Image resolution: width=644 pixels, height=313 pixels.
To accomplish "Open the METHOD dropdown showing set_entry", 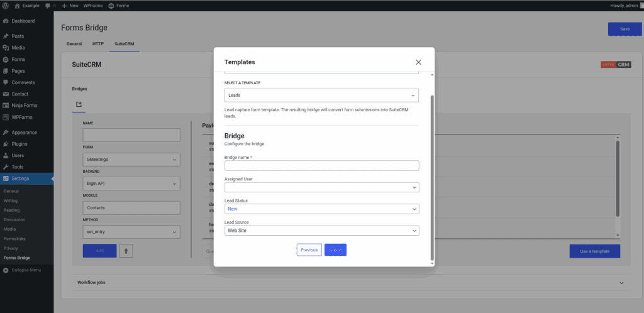I will coord(131,232).
